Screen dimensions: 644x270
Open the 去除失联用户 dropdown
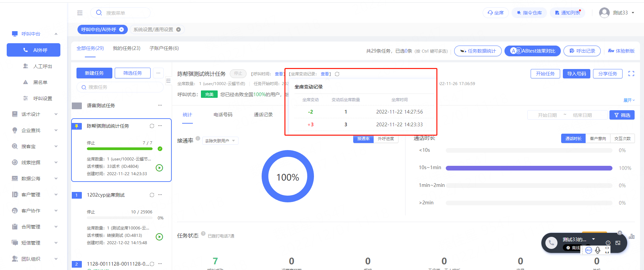(x=220, y=141)
